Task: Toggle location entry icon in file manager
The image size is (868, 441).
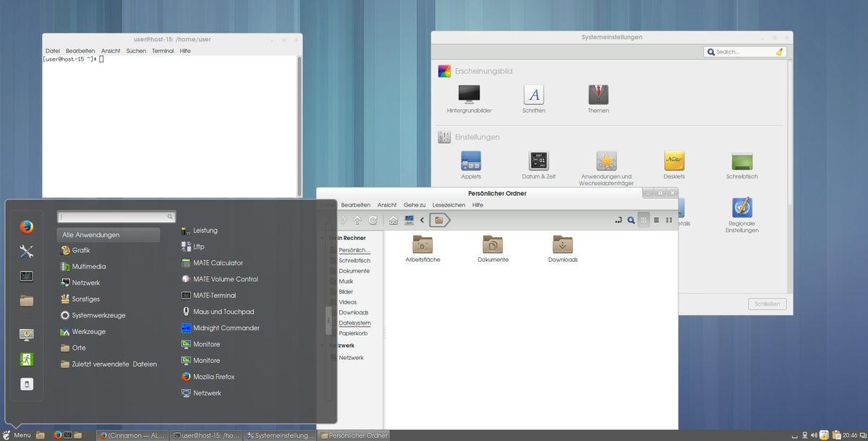Action: point(618,220)
